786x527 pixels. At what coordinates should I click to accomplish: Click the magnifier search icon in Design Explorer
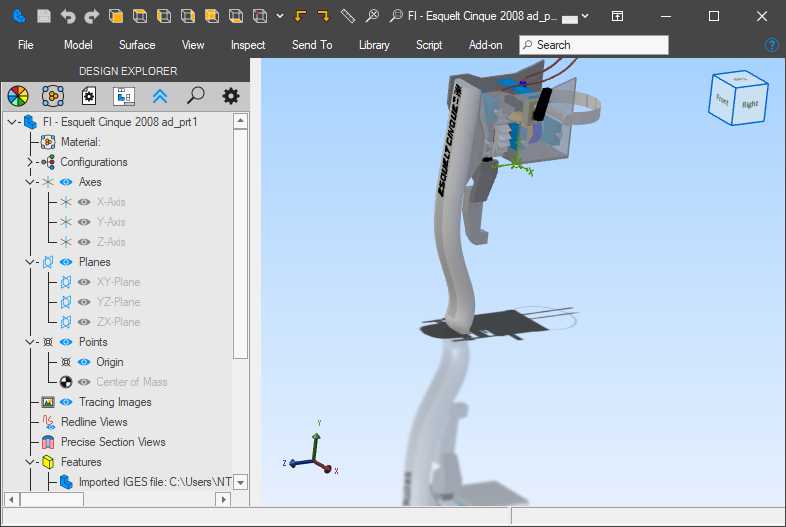pyautogui.click(x=195, y=96)
